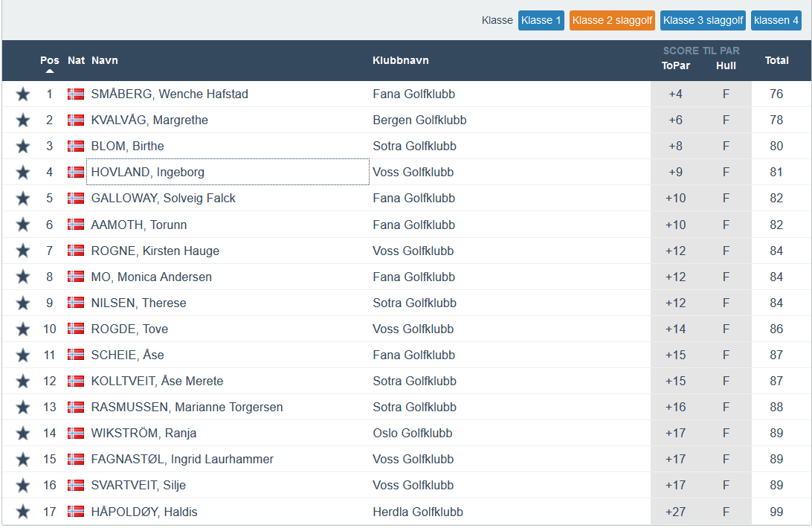Select the Klasse 2 slaggolf tab
The width and height of the screenshot is (812, 528).
pos(612,20)
